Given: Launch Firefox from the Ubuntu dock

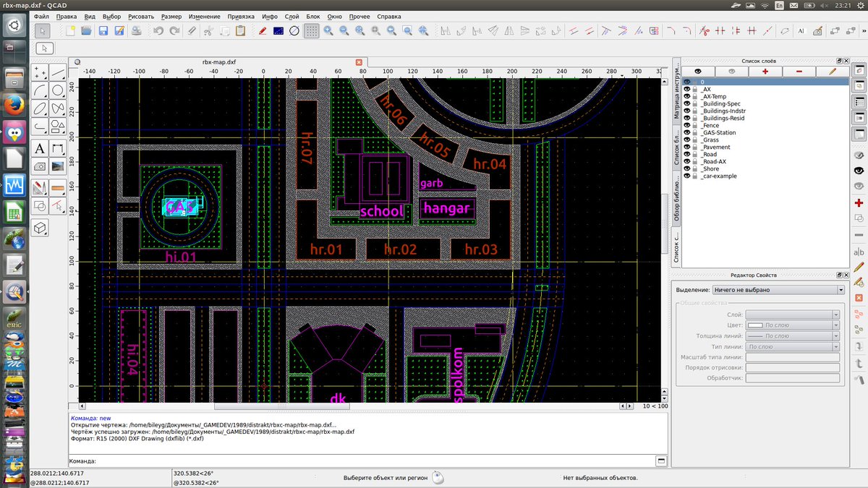Looking at the screenshot, I should 14,106.
